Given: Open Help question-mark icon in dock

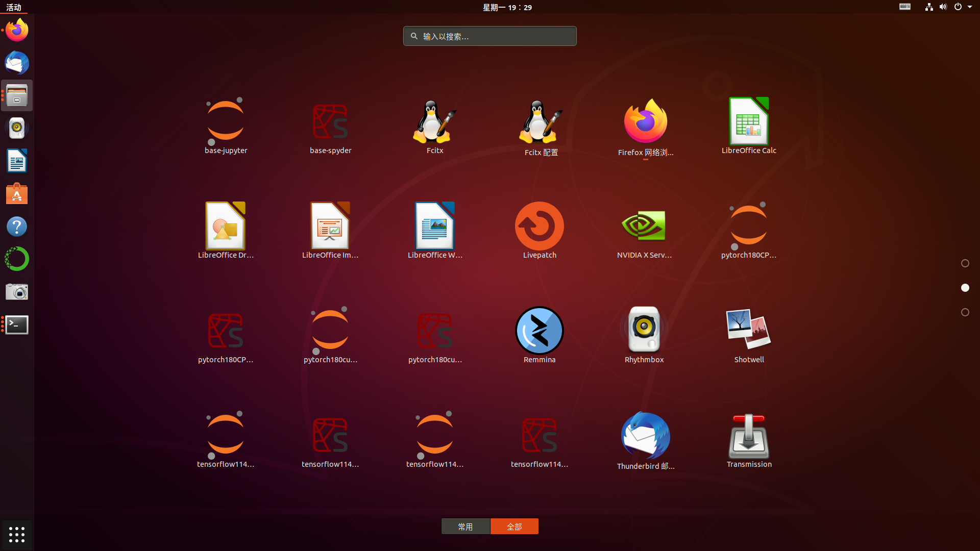Looking at the screenshot, I should tap(17, 227).
